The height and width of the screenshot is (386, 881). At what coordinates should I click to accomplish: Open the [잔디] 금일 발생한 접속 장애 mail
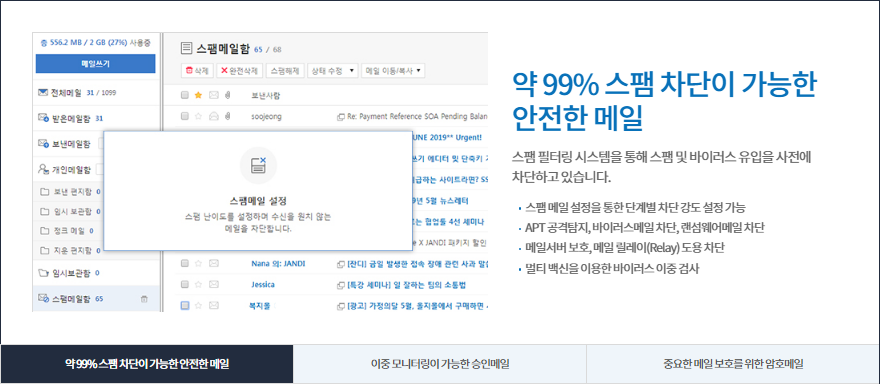point(417,264)
